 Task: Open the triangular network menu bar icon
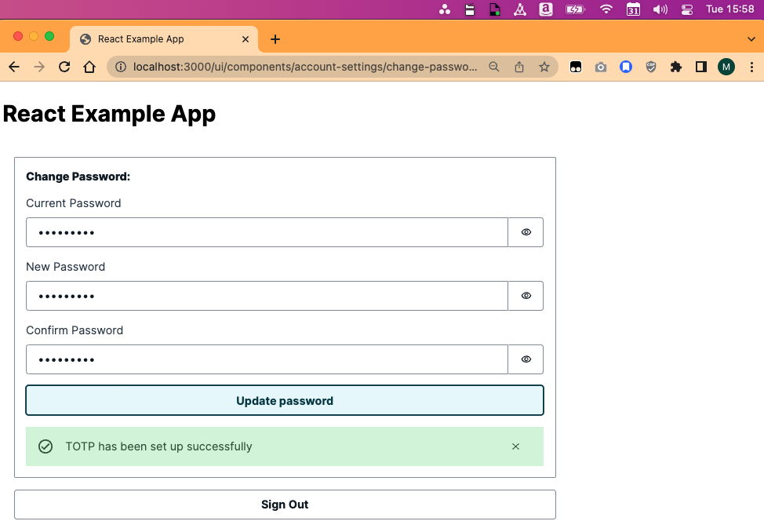pyautogui.click(x=520, y=9)
